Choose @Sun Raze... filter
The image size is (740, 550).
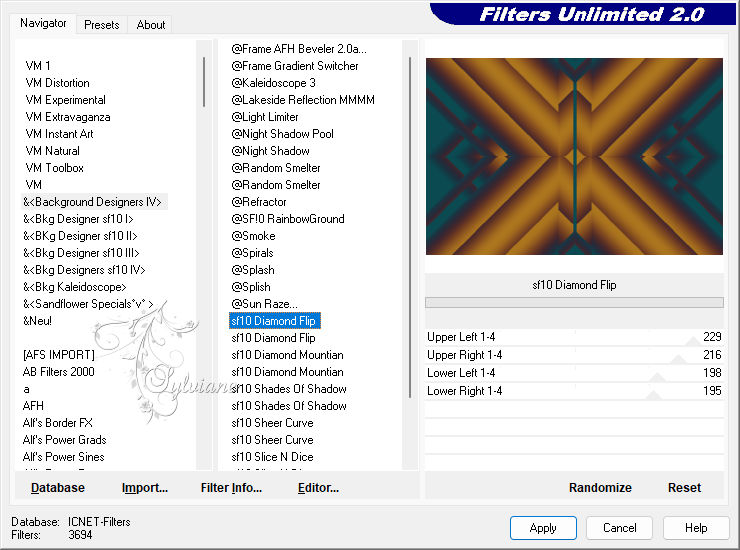(x=264, y=304)
